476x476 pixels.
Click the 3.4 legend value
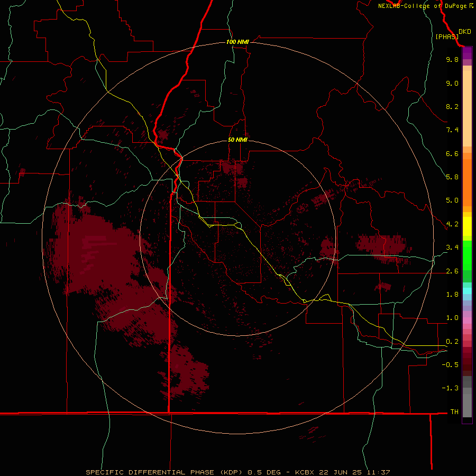[452, 248]
